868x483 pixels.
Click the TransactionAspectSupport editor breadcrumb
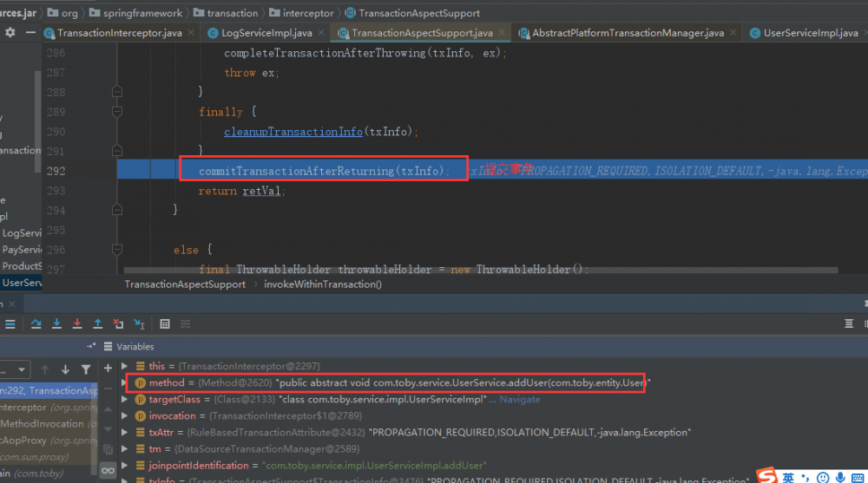(x=185, y=284)
